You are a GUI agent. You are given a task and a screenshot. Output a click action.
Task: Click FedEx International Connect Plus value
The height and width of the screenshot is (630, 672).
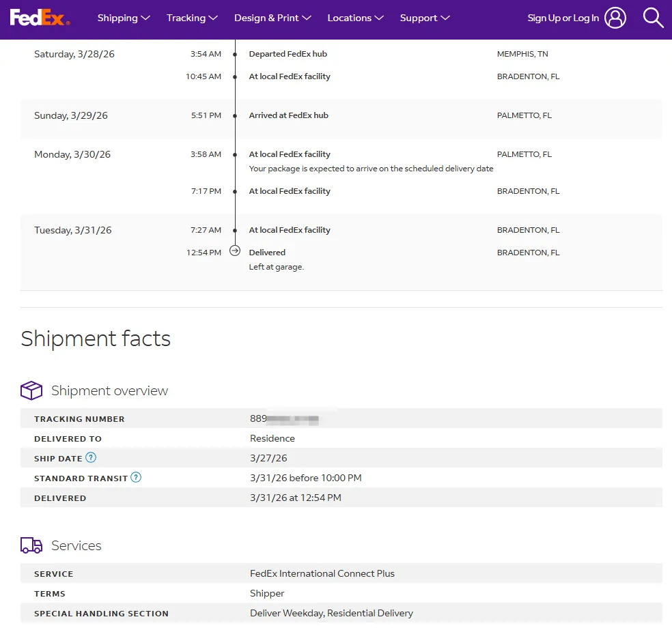pos(322,573)
